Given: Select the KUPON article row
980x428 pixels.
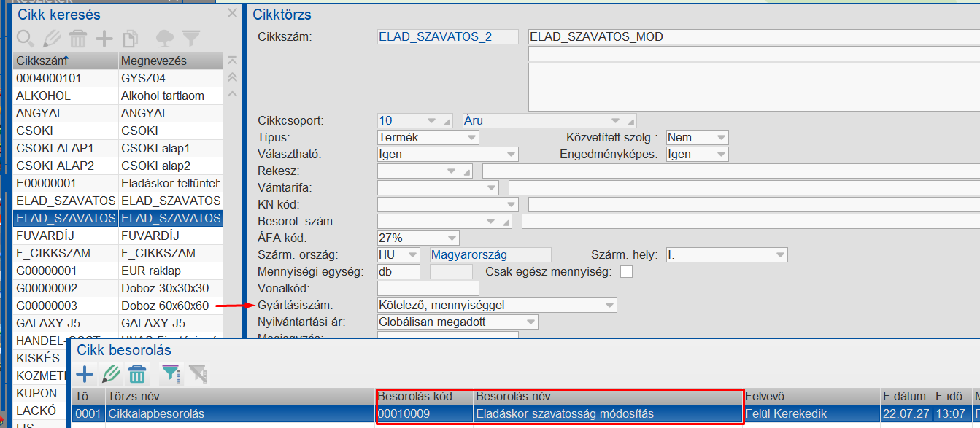Looking at the screenshot, I should [x=41, y=393].
